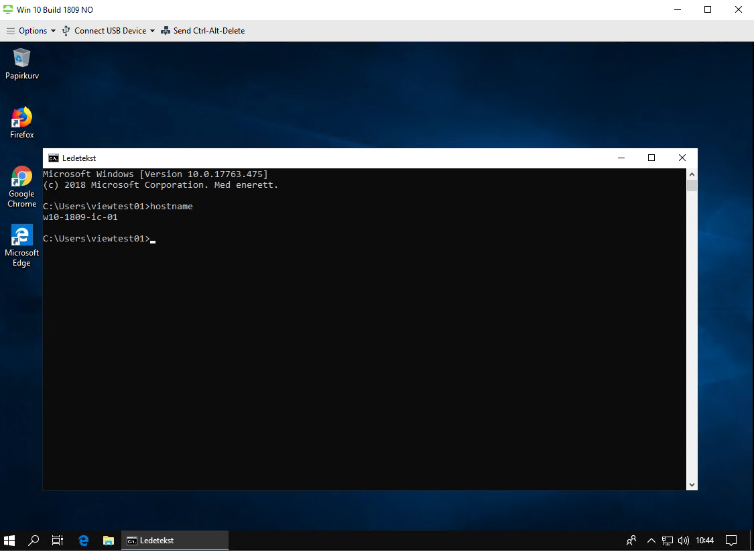Image resolution: width=756 pixels, height=552 pixels.
Task: Select the Microsoft Edge desktop shortcut
Action: [x=22, y=236]
